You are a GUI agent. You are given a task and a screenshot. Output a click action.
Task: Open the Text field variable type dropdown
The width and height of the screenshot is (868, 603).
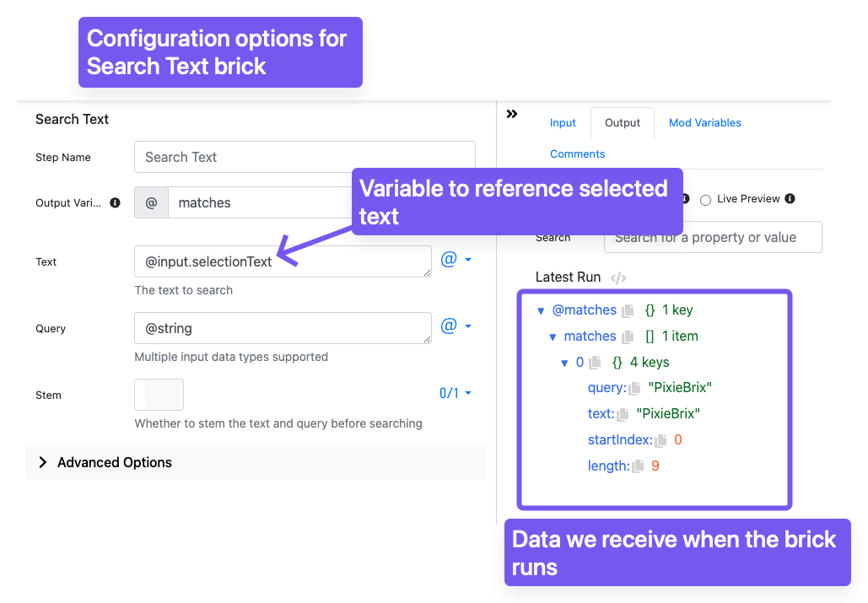point(456,260)
